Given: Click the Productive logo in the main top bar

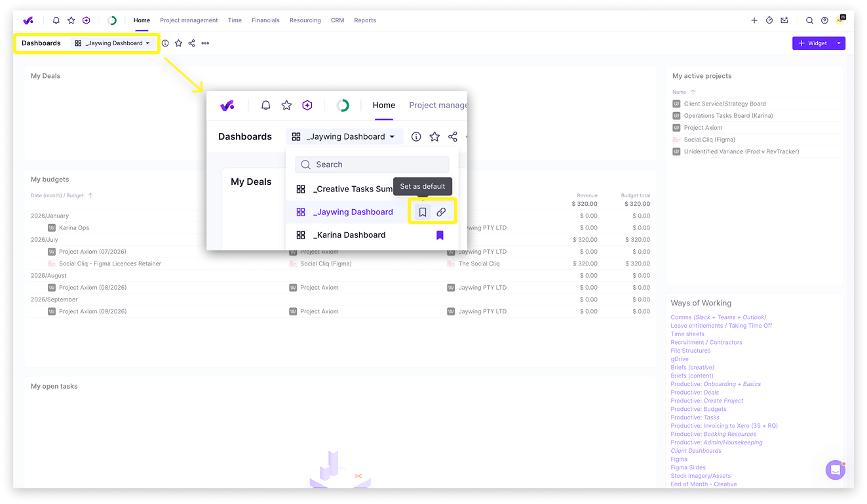Looking at the screenshot, I should point(29,20).
